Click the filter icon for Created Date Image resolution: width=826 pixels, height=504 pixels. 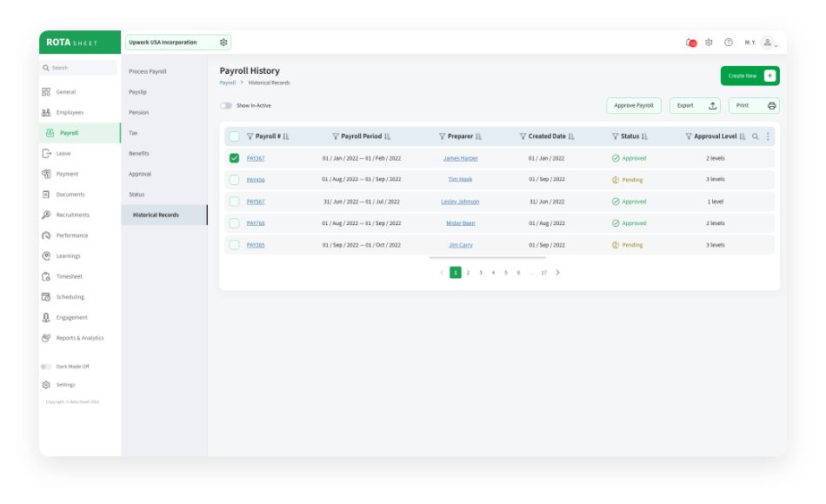523,136
